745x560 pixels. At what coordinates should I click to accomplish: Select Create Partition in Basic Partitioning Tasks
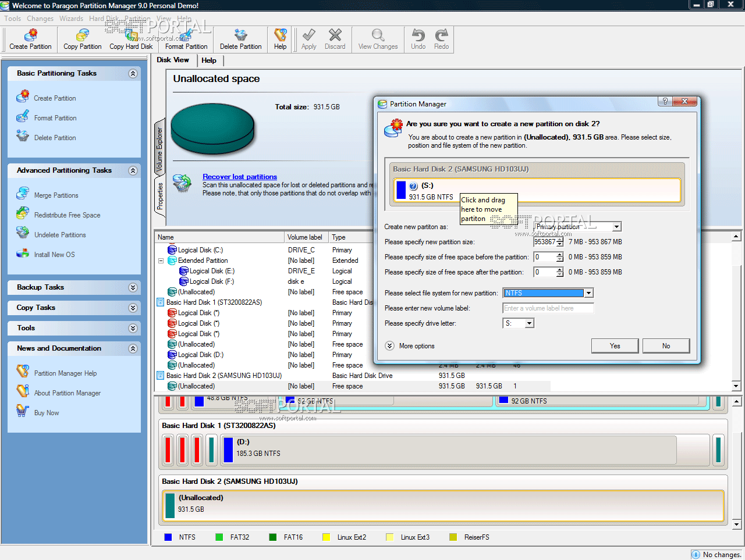point(55,98)
